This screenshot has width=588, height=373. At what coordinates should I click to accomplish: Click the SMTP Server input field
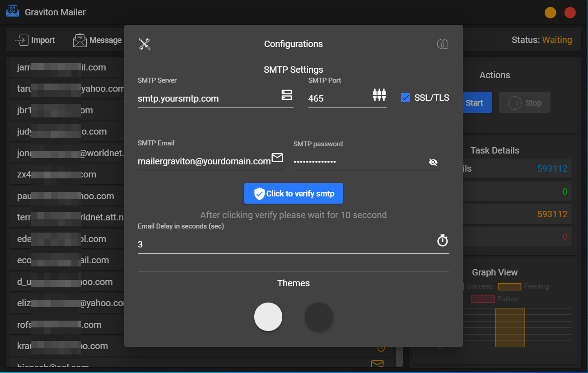(215, 98)
